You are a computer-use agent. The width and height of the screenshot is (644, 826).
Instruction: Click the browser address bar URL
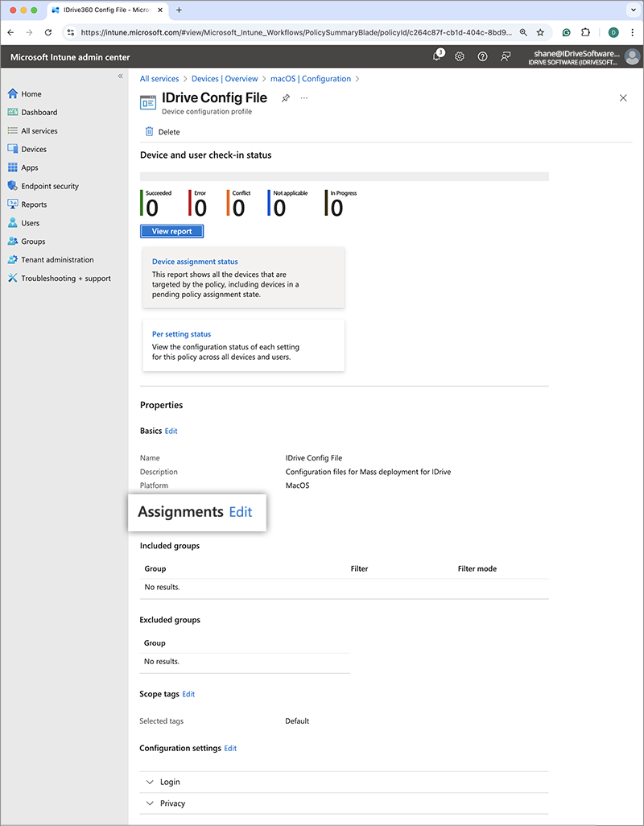coord(298,32)
